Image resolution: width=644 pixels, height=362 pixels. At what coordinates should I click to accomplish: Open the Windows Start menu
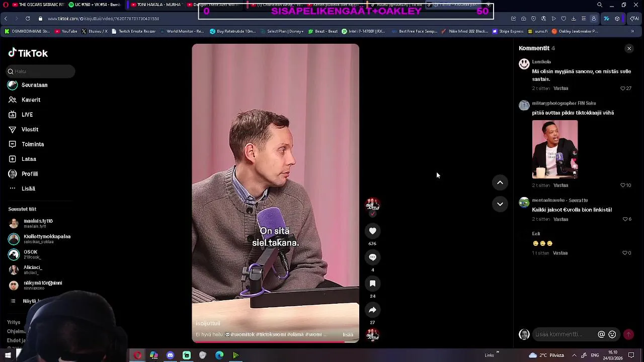tap(8, 355)
